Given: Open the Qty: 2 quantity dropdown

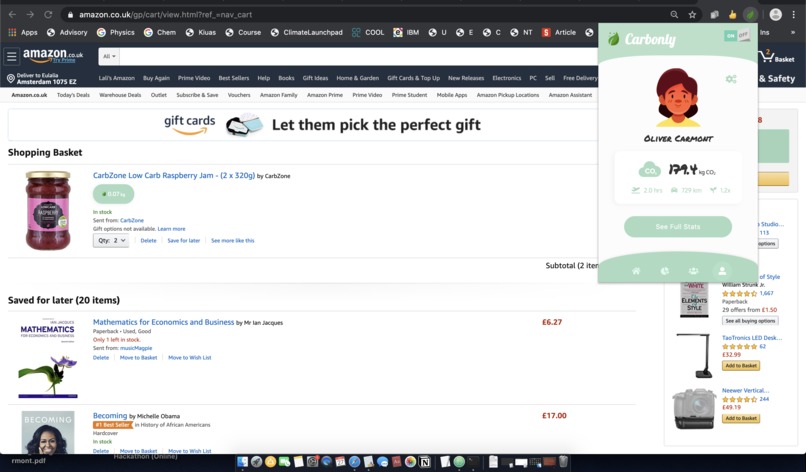Looking at the screenshot, I should pos(111,240).
